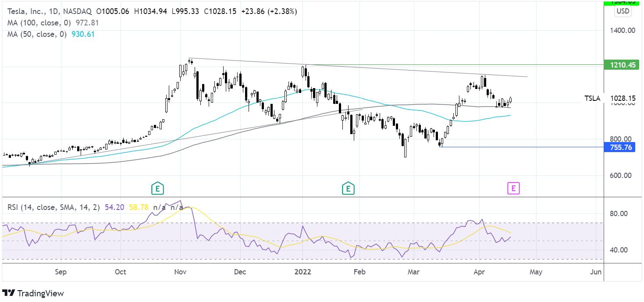Click the close price "C1028.15"
The height and width of the screenshot is (302, 644).
(x=221, y=11)
